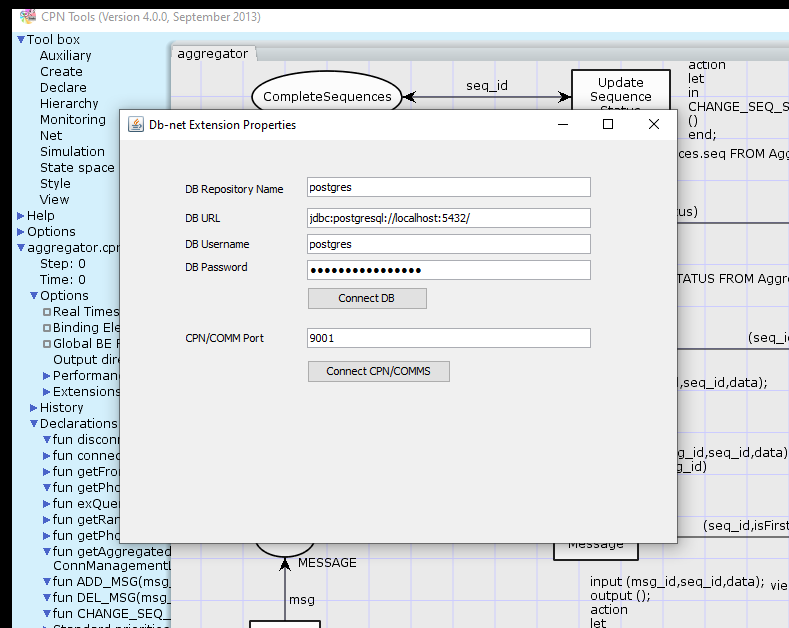This screenshot has height=628, width=789.
Task: Open the Style tool box entry
Action: [x=55, y=184]
